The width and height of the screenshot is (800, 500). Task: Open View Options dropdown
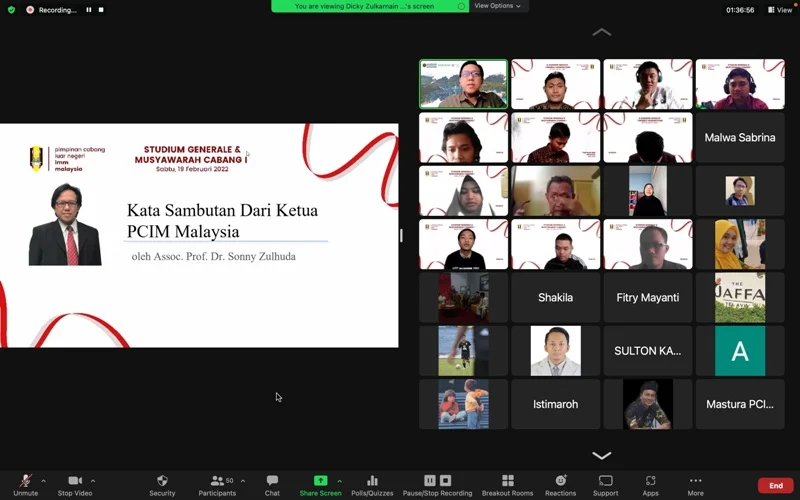point(497,6)
